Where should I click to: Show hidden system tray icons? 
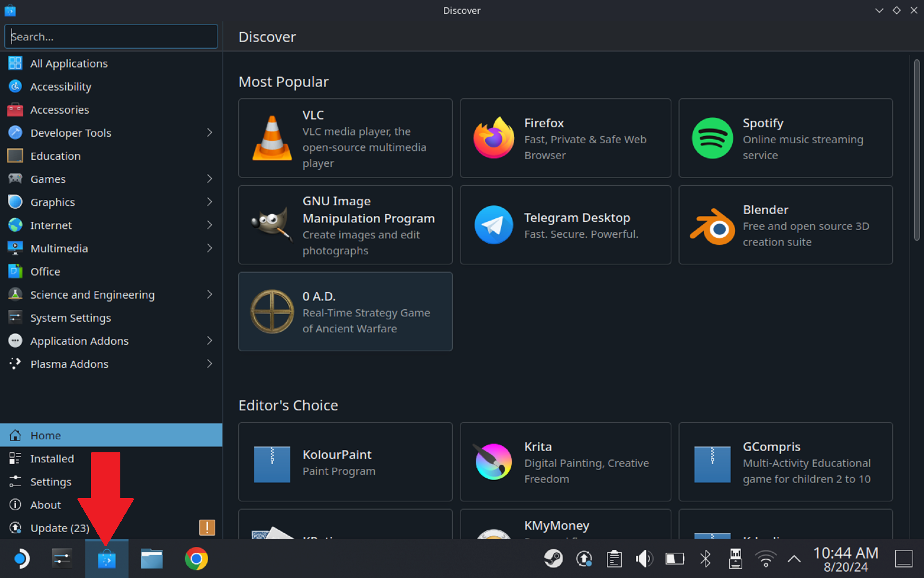click(794, 558)
